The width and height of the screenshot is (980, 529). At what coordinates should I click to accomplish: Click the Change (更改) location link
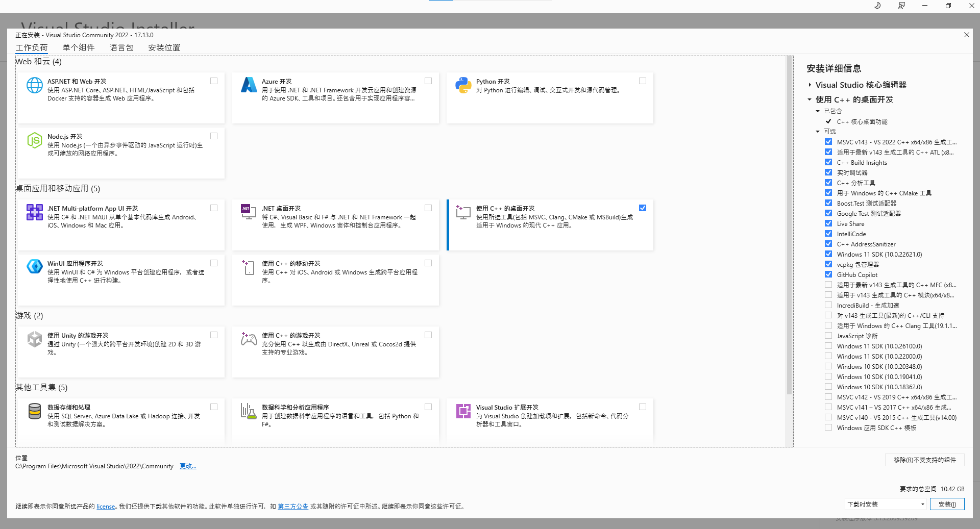coord(188,466)
